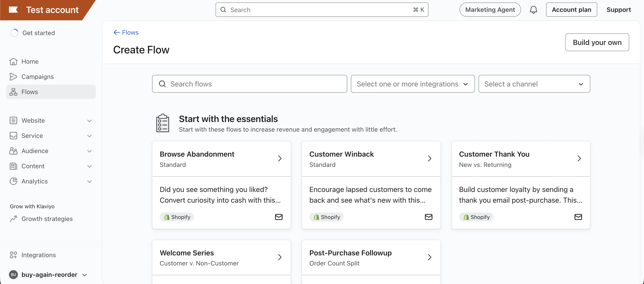This screenshot has width=644, height=284.
Task: Click the Test account header title
Action: pos(52,10)
